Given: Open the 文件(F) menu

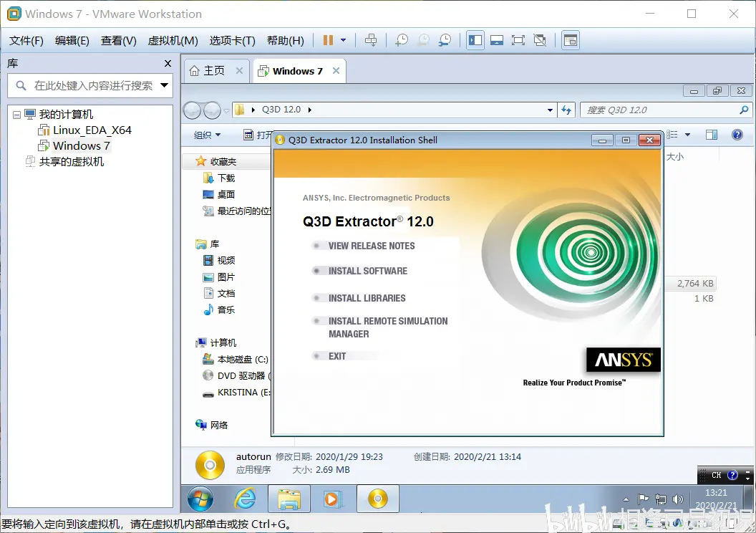Looking at the screenshot, I should (26, 41).
